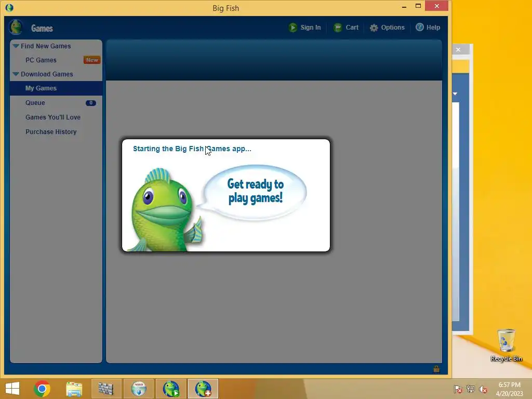Click the Action Center flag tray icon
The image size is (532, 399).
[458, 389]
